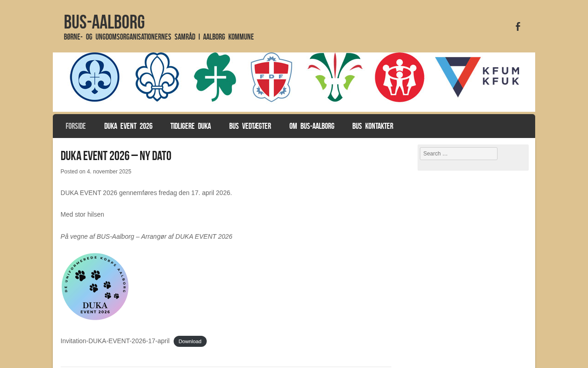Open the Facebook icon link
Viewport: 588px width, 368px height.
[x=518, y=27]
